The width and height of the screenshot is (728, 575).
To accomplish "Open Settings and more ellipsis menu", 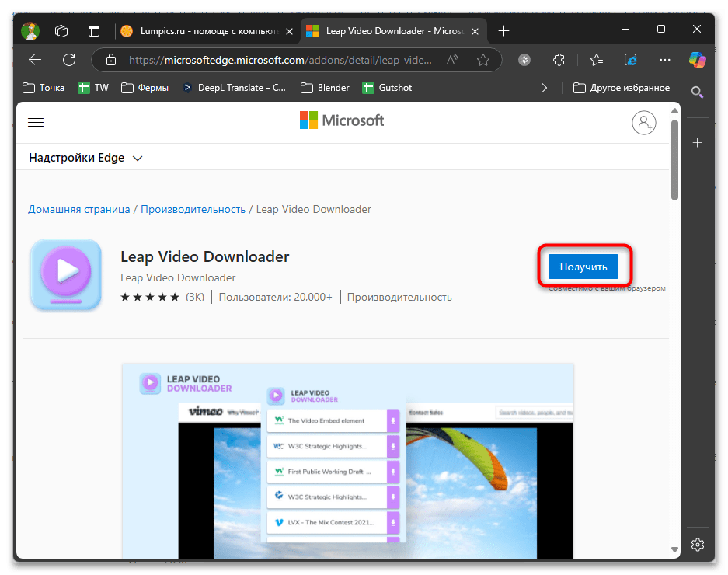I will point(665,60).
